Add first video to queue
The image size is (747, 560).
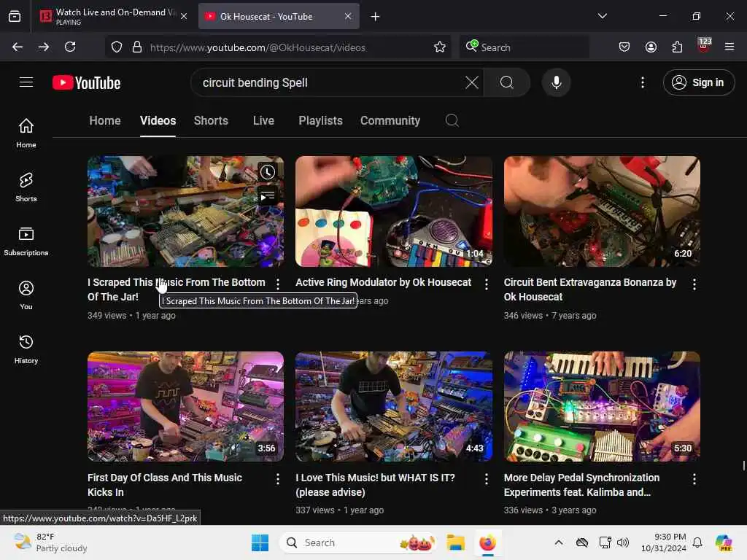tap(268, 195)
